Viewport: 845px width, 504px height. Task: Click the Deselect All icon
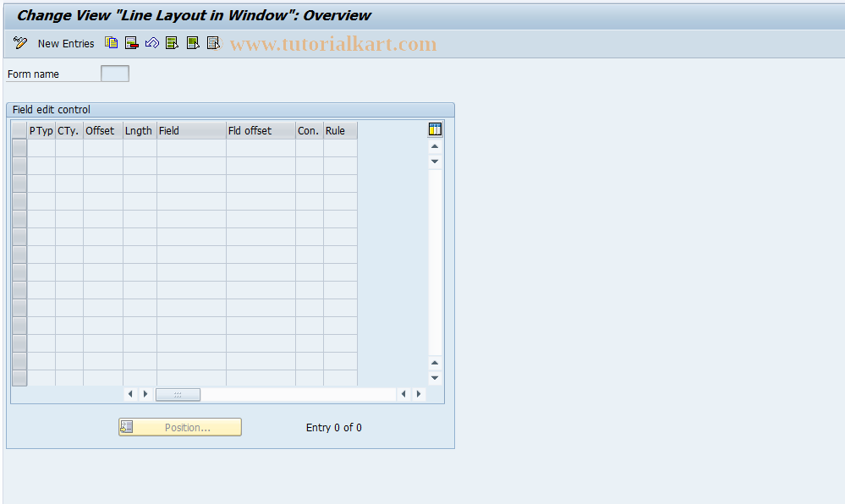click(213, 43)
